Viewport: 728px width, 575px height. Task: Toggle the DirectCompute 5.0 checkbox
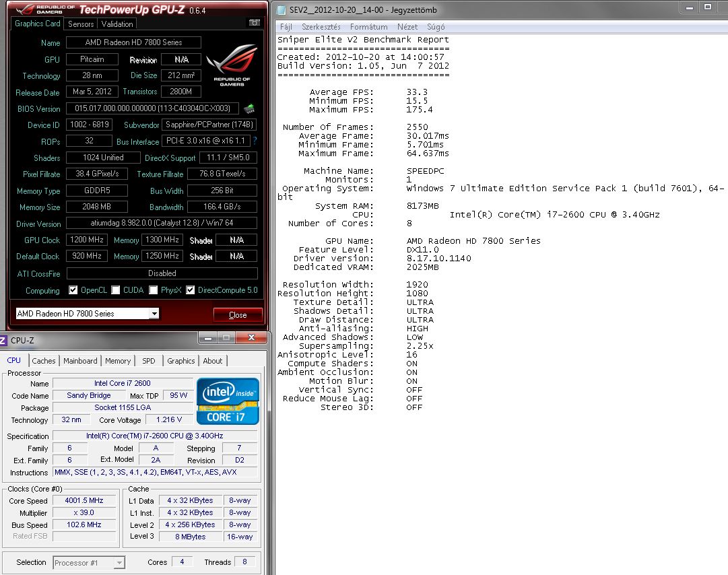tap(191, 290)
